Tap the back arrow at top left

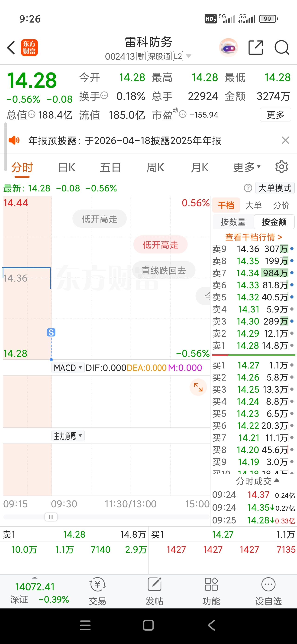11,47
